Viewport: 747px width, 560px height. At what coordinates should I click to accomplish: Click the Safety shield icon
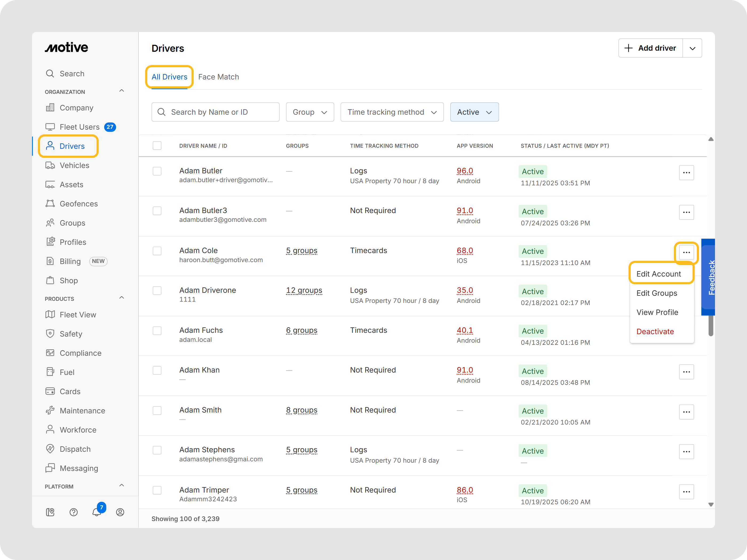50,334
